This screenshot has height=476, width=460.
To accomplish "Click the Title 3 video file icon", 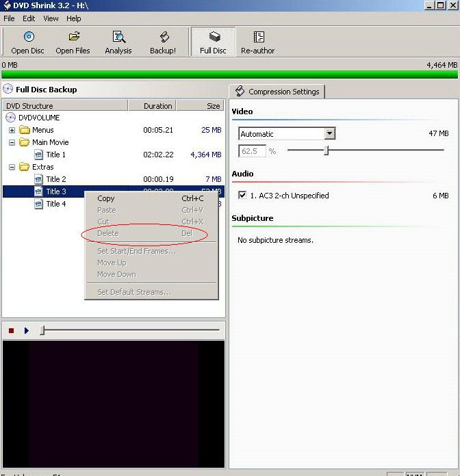I will 38,191.
